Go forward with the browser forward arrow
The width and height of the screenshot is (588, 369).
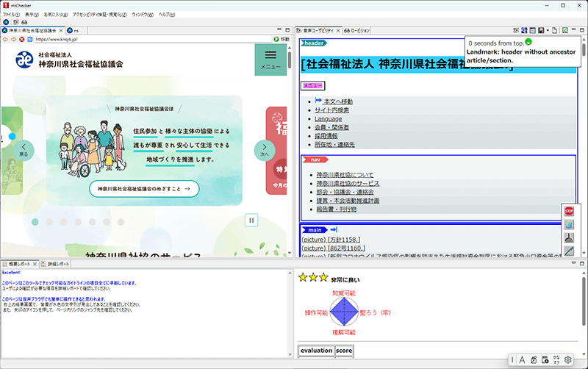pyautogui.click(x=13, y=40)
